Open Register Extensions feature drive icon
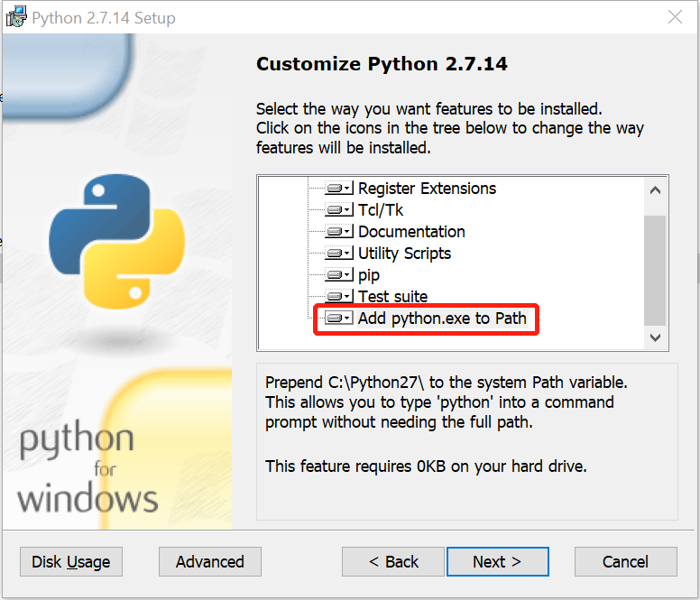The width and height of the screenshot is (700, 600). [339, 189]
